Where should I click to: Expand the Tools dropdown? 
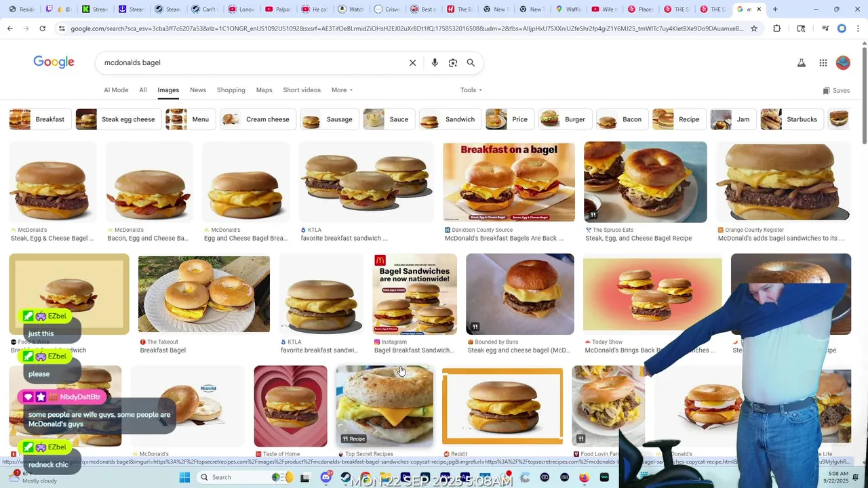pyautogui.click(x=471, y=90)
